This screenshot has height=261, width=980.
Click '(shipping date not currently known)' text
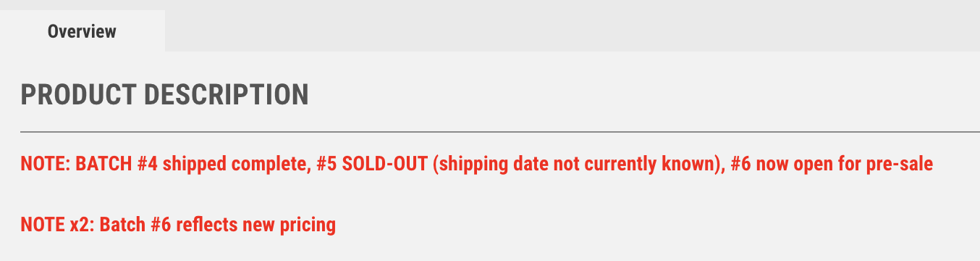(577, 165)
